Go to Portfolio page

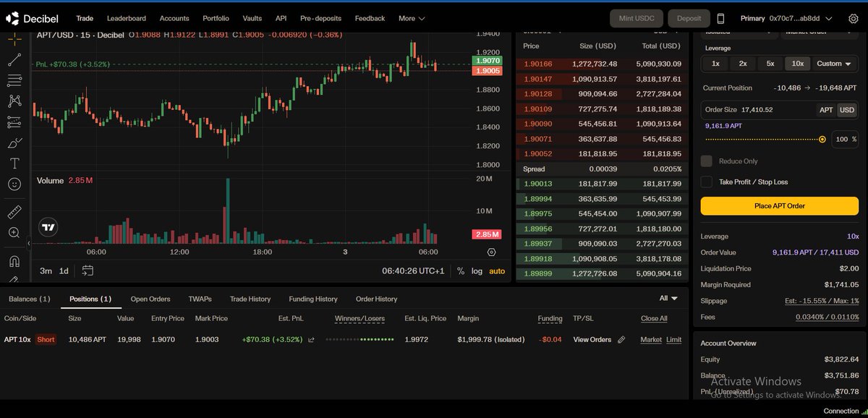(216, 18)
